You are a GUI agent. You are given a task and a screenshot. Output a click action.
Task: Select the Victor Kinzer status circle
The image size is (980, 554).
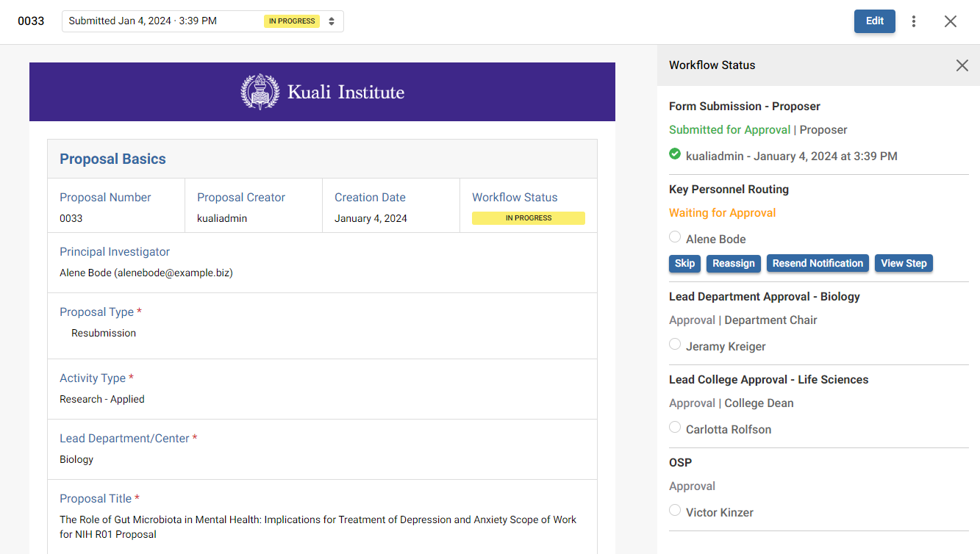click(675, 511)
